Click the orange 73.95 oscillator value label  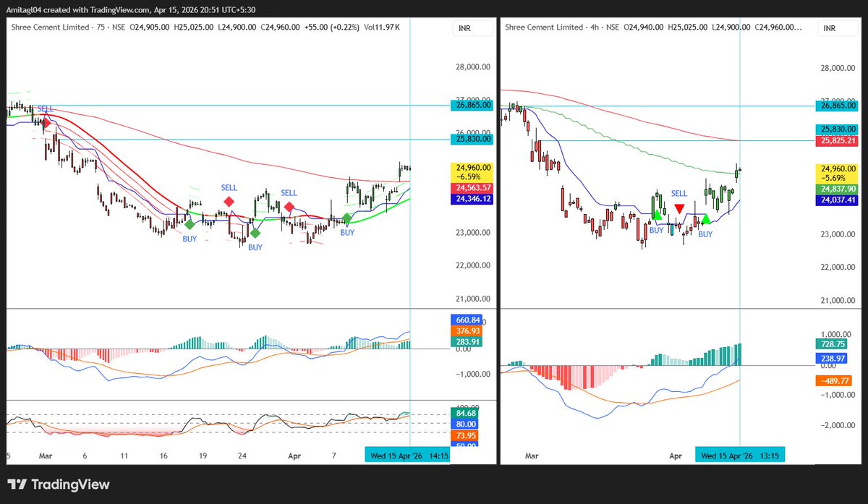pos(464,435)
